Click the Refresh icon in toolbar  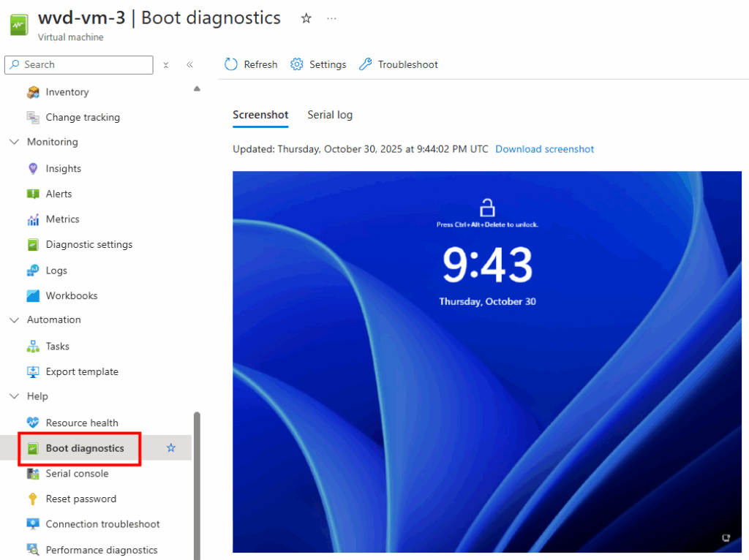231,64
